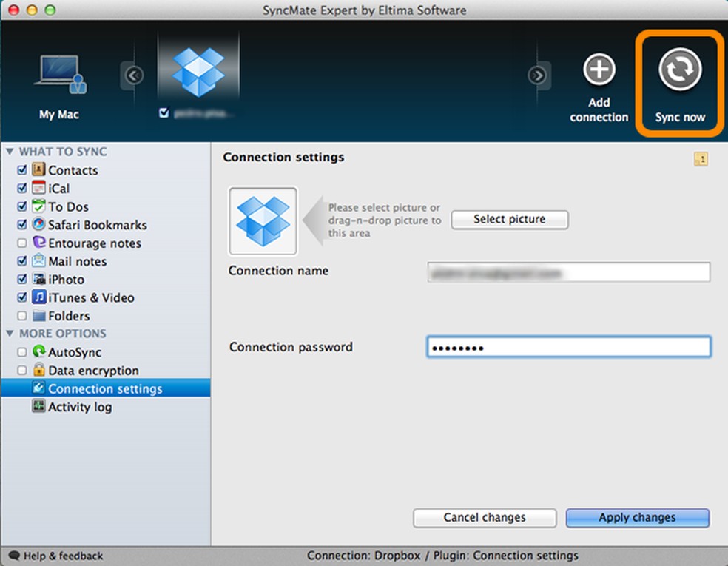This screenshot has height=566, width=728.
Task: Click the To Dos checklist icon
Action: tap(38, 206)
